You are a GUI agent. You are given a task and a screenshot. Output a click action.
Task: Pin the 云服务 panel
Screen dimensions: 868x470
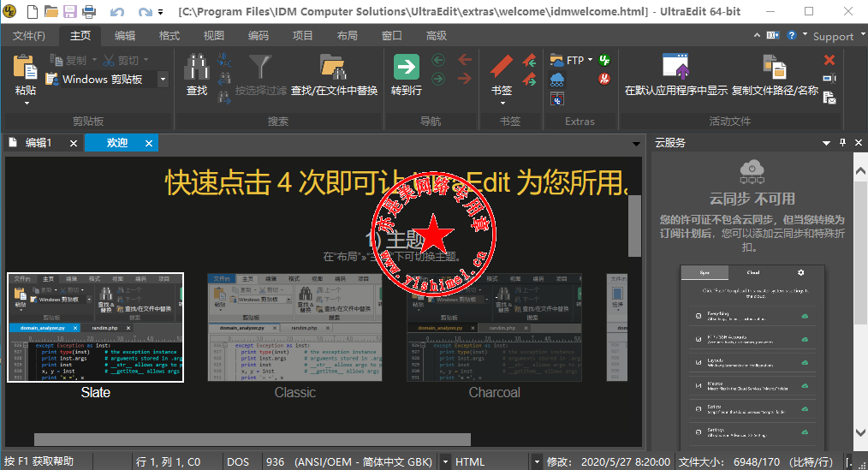842,143
